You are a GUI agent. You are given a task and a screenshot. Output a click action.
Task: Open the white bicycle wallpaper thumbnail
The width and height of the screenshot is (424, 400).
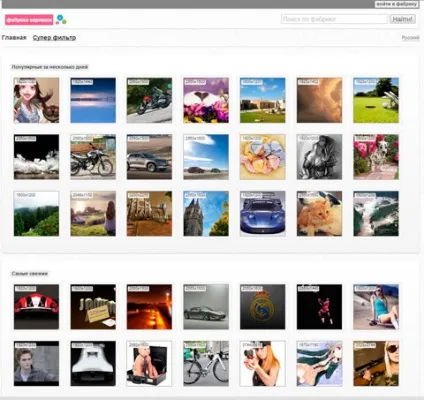point(206,363)
